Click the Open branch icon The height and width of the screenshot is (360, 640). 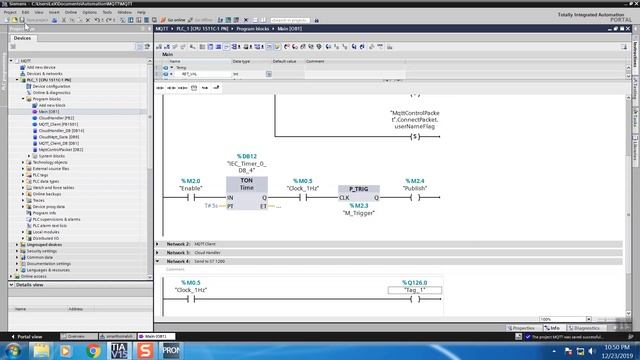pyautogui.click(x=205, y=88)
